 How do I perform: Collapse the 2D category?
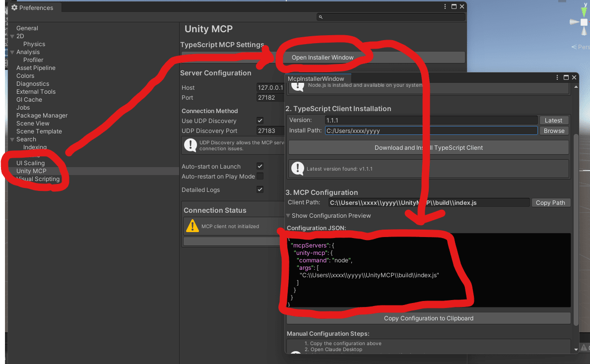tap(12, 36)
